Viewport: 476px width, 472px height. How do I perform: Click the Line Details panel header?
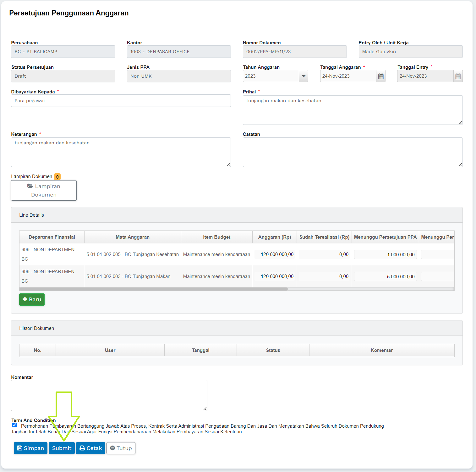(x=237, y=215)
